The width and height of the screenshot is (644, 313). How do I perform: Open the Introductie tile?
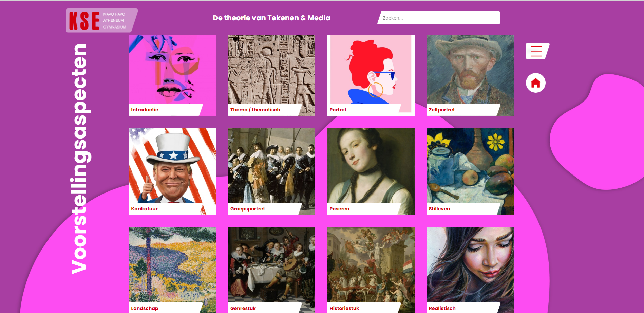pos(172,75)
